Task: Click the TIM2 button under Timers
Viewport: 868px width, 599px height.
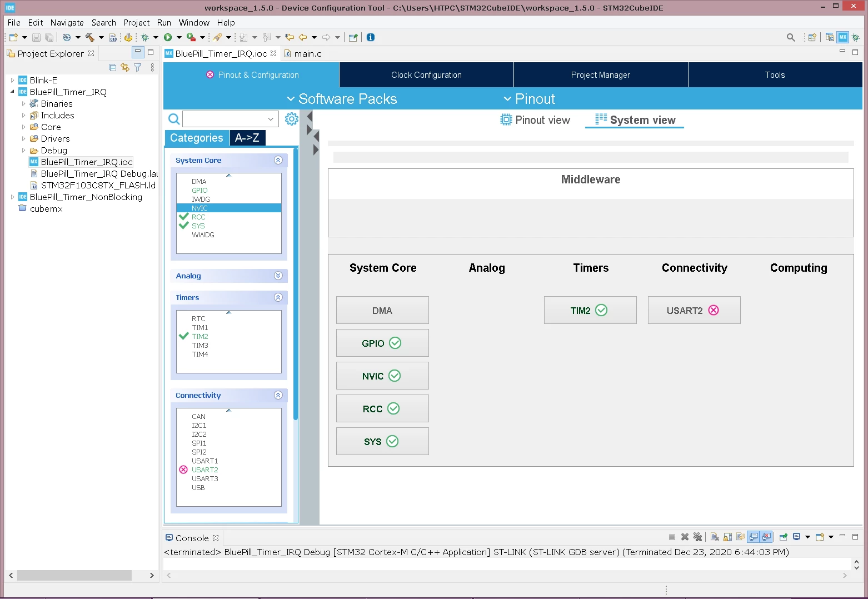Action: tap(590, 310)
